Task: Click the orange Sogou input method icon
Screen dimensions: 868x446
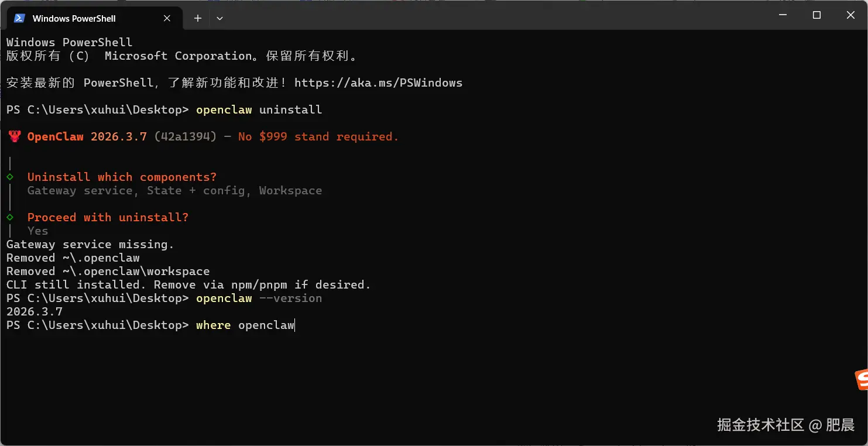Action: [x=862, y=379]
